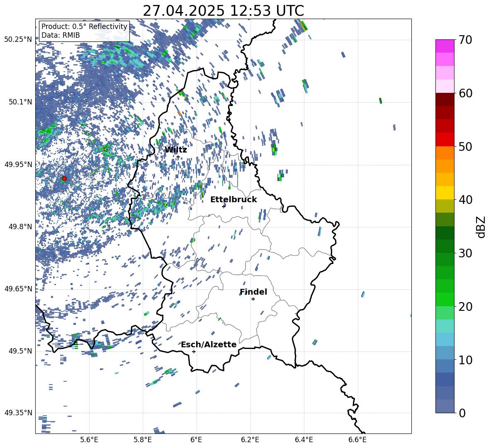Click the orange-yellow 40-50 dBZ colorbar segment
The height and width of the screenshot is (448, 491).
point(445,173)
